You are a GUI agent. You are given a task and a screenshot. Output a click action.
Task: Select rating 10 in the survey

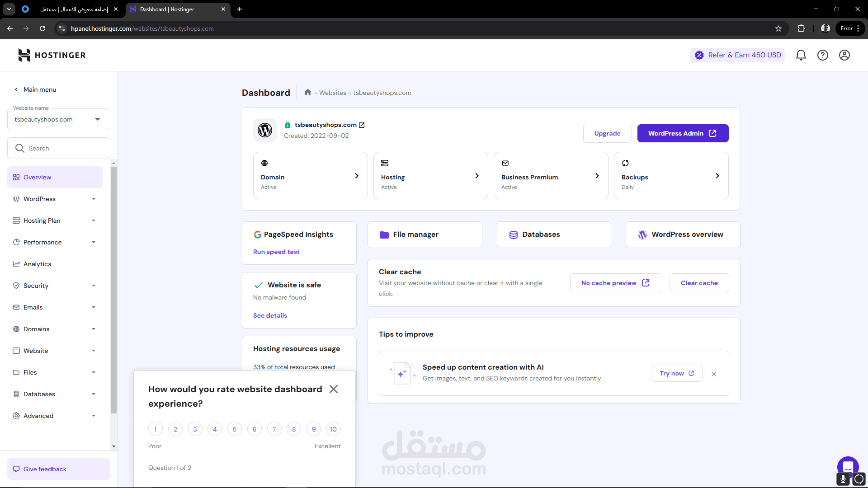coord(333,429)
